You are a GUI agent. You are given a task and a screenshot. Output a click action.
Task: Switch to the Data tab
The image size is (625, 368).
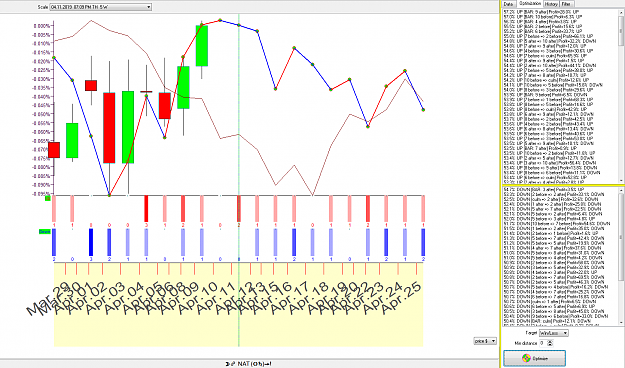pyautogui.click(x=508, y=4)
